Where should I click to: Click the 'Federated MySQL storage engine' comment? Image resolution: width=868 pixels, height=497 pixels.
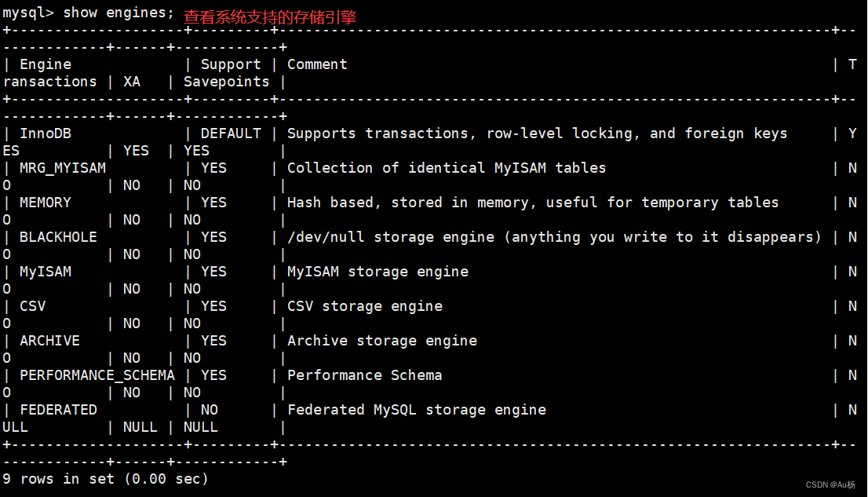coord(416,410)
